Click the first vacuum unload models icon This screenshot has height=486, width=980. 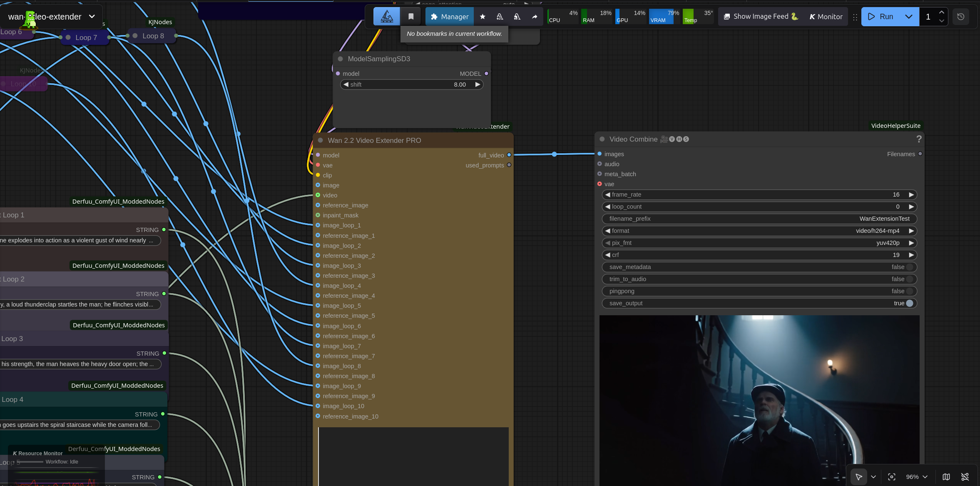(x=500, y=17)
